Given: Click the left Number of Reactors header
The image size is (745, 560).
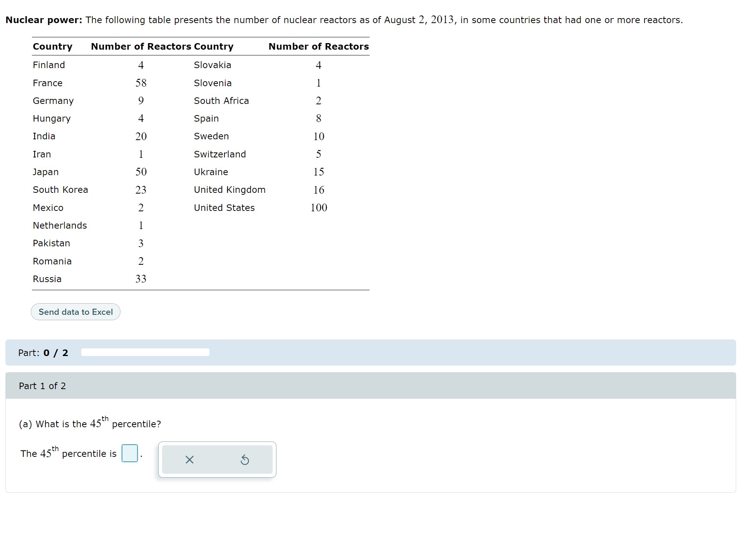Looking at the screenshot, I should [x=141, y=47].
